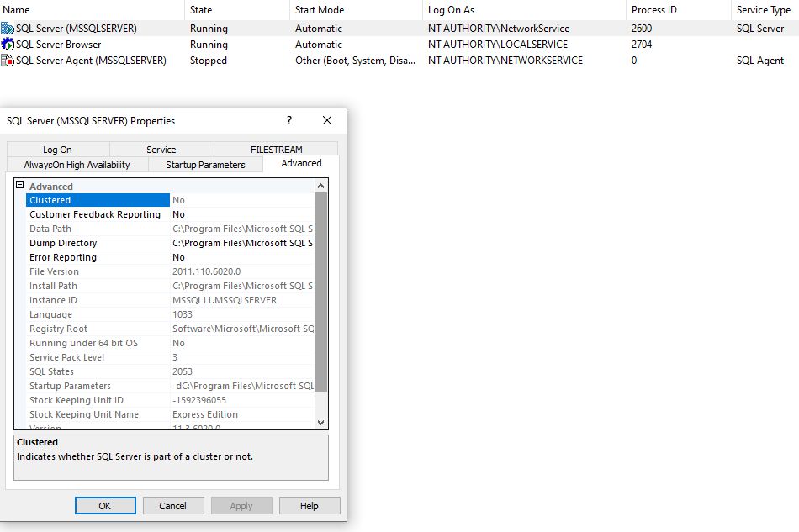Click the OK button
Screen dimensions: 799x532
[x=105, y=506]
